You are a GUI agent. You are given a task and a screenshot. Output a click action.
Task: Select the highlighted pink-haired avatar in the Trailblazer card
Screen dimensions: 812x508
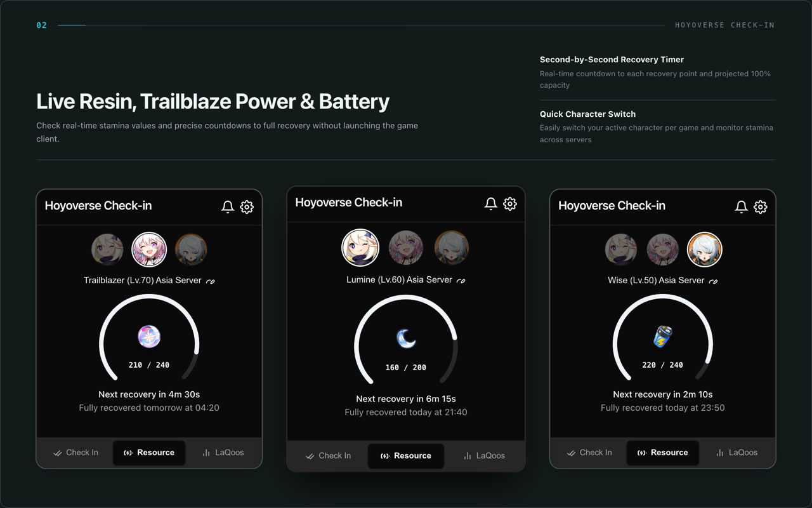(x=149, y=250)
